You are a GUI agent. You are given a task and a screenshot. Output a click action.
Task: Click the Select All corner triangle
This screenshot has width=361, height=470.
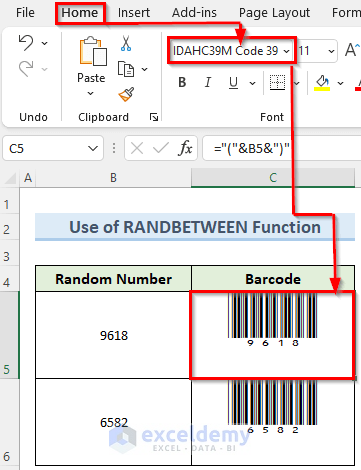[10, 178]
